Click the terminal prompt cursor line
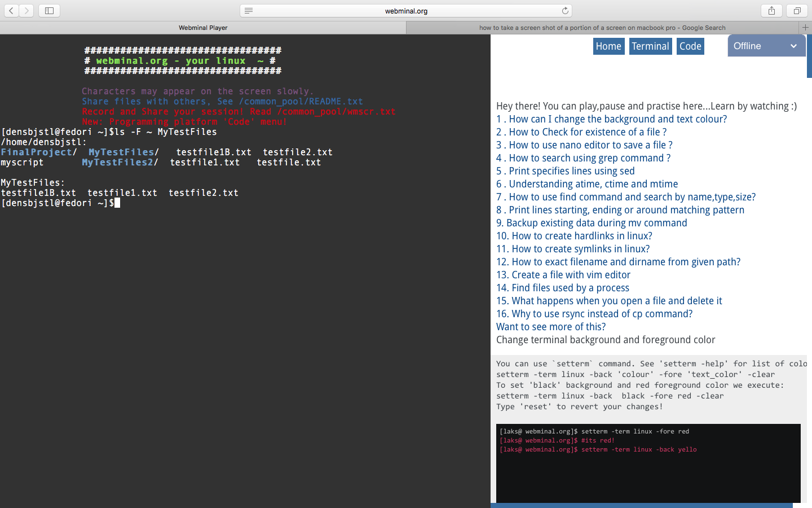This screenshot has height=508, width=812. click(60, 203)
